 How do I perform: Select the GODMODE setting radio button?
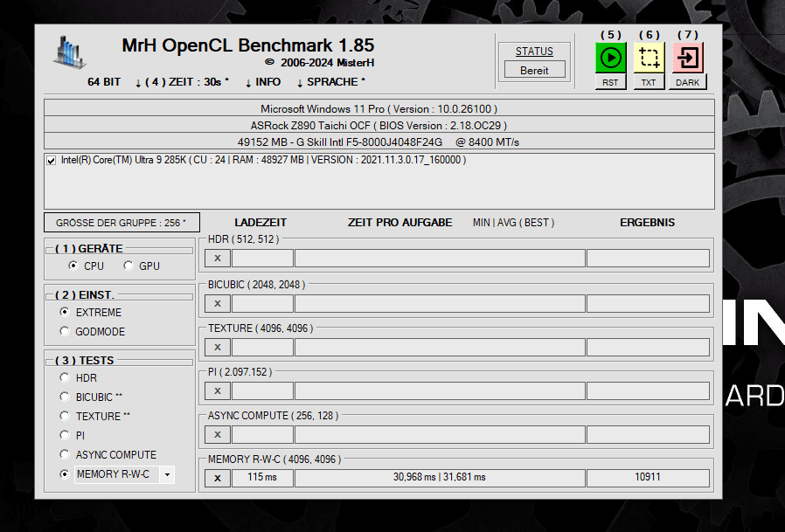64,331
